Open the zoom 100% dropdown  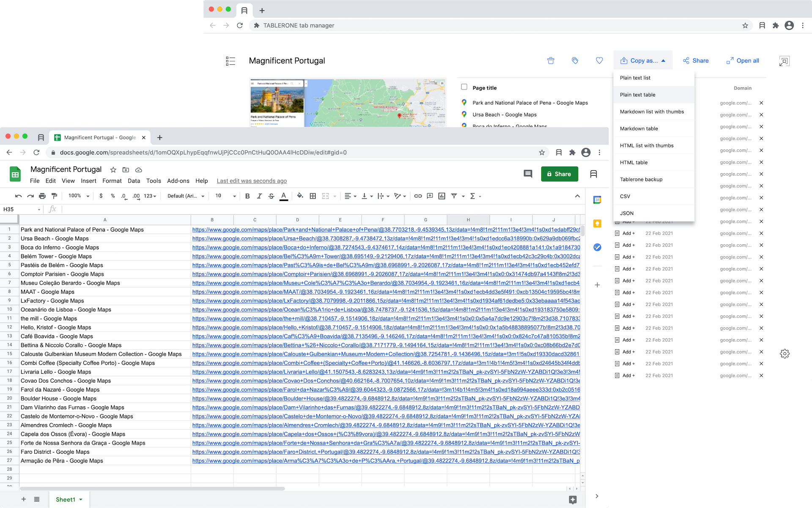pyautogui.click(x=79, y=196)
